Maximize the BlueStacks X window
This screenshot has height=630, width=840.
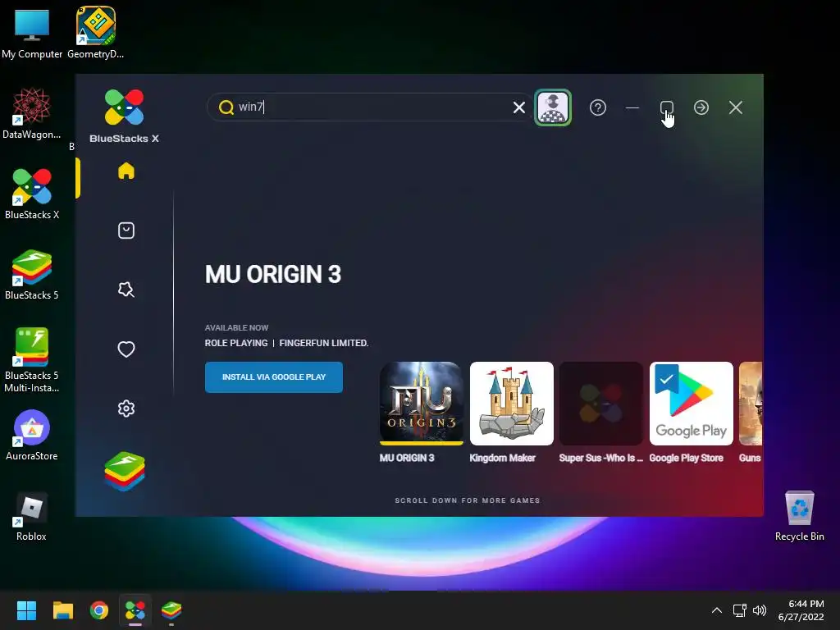[x=666, y=107]
